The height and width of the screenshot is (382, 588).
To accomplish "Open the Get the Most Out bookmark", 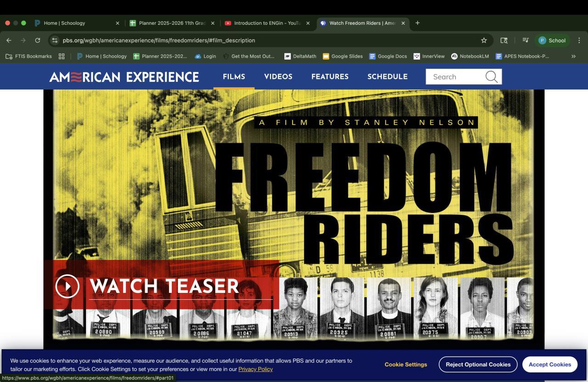I will 249,56.
